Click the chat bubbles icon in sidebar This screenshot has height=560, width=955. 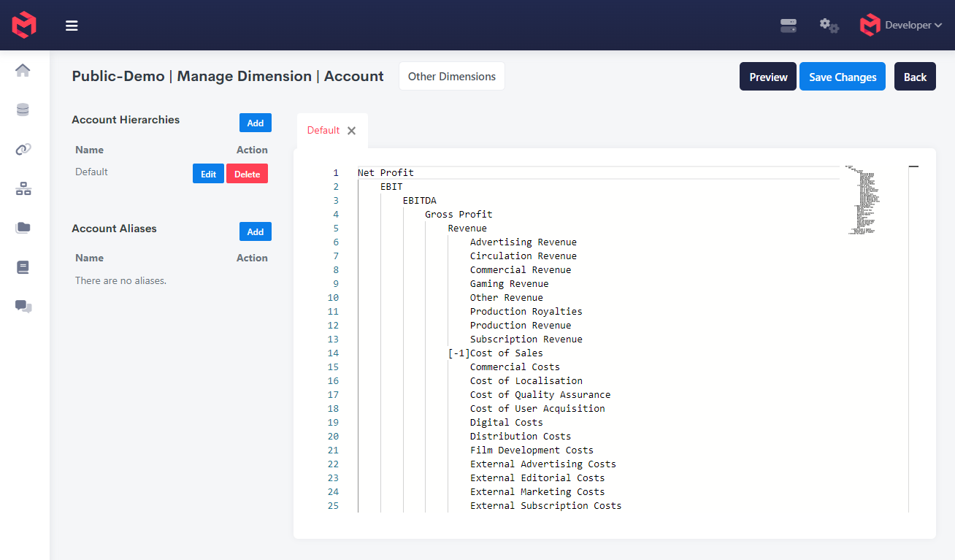pos(23,307)
